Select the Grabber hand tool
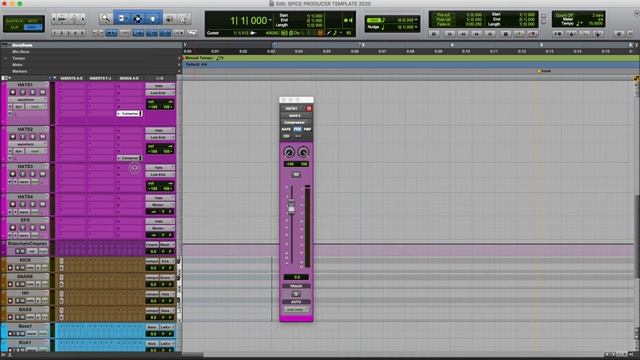The image size is (640, 360). 153,18
